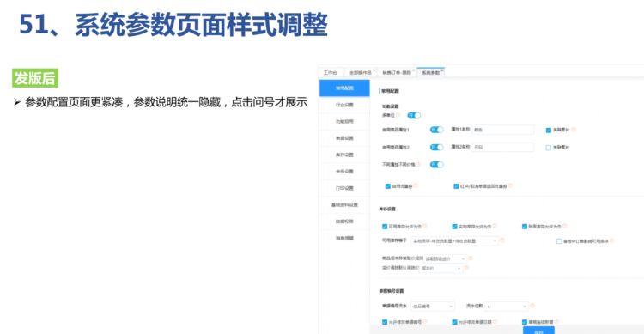
Task: Open 变价调拨默认调拨价 dropdown
Action: pos(441,268)
